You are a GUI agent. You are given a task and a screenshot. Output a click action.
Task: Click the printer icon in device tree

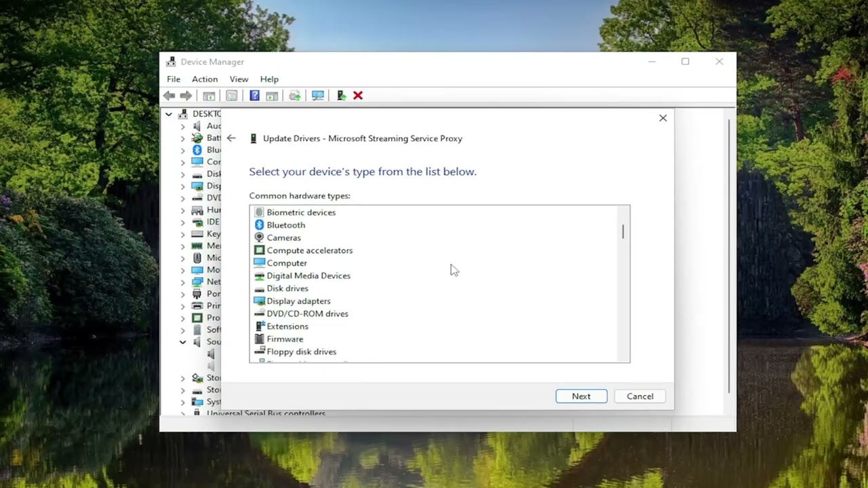[x=197, y=306]
